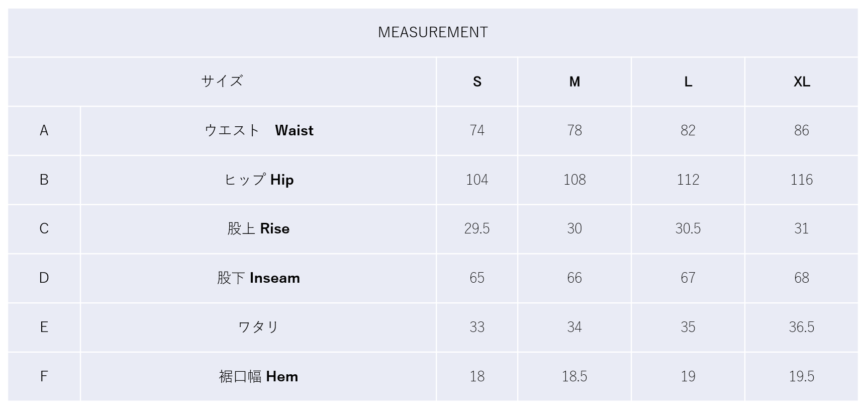868x410 pixels.
Task: Click Hip value 116 for size XL
Action: (802, 180)
